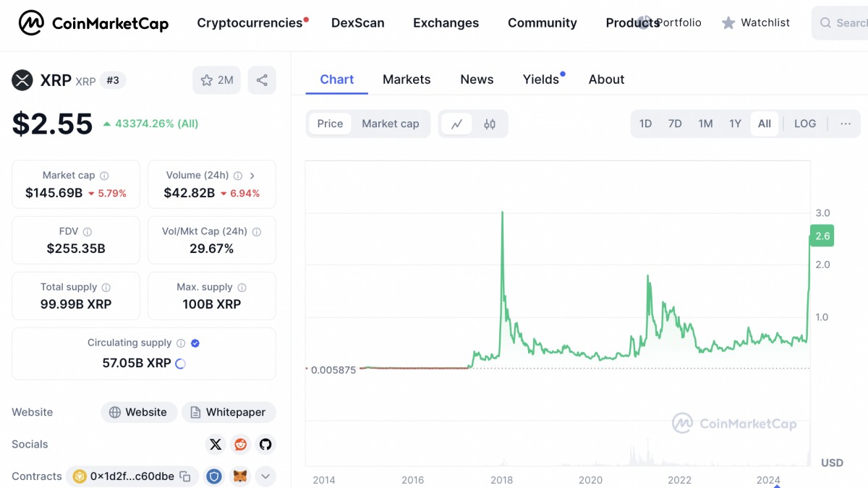Screen dimensions: 868x488
Task: Click the $145.69B market cap value
Action: [x=54, y=193]
